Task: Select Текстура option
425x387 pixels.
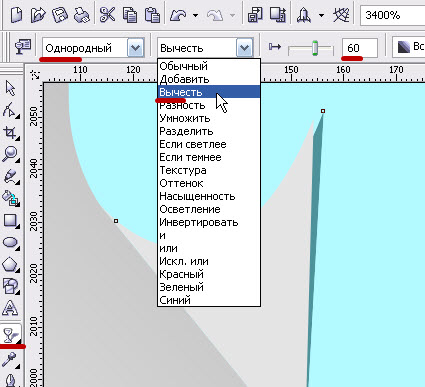Action: (209, 170)
